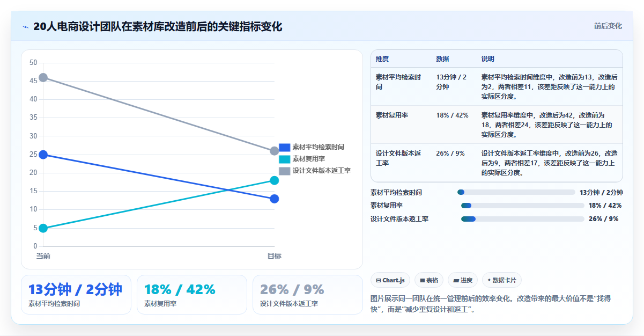Click the blue data point at 目标
The width and height of the screenshot is (644, 336).
click(x=274, y=199)
